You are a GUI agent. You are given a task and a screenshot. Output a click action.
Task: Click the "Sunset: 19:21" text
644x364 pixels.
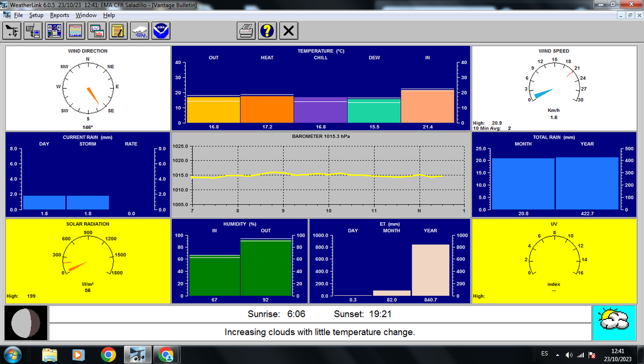362,314
